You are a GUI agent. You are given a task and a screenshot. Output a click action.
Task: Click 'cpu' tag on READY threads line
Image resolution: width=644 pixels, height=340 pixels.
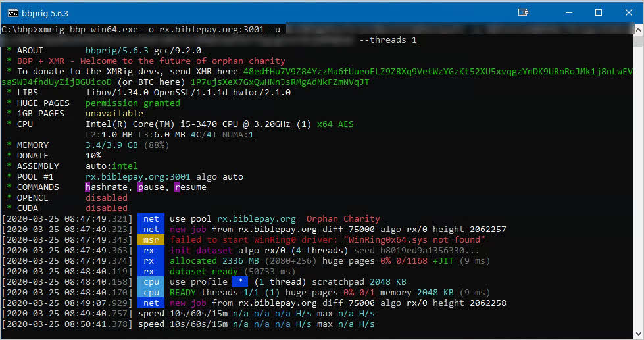pyautogui.click(x=151, y=293)
